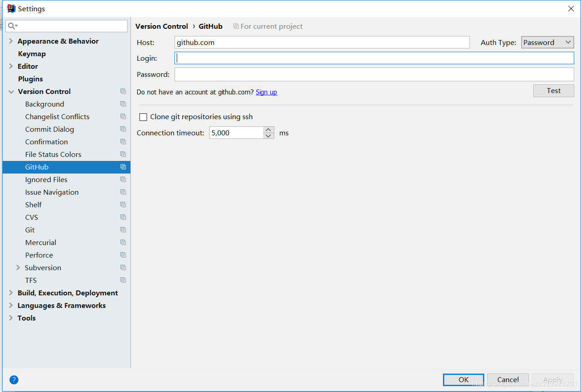Click project-level icon beside TFS
Viewport: 581px width, 392px height.
[x=123, y=280]
